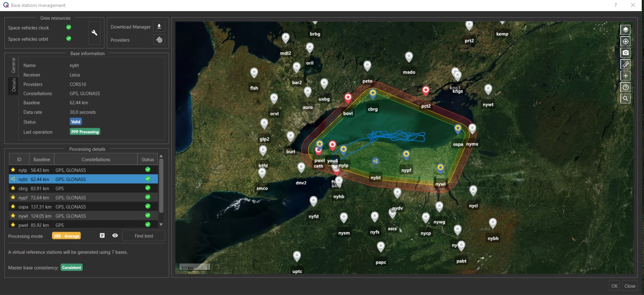This screenshot has height=295, width=644.
Task: Sort by the Baseline column header
Action: click(x=42, y=159)
